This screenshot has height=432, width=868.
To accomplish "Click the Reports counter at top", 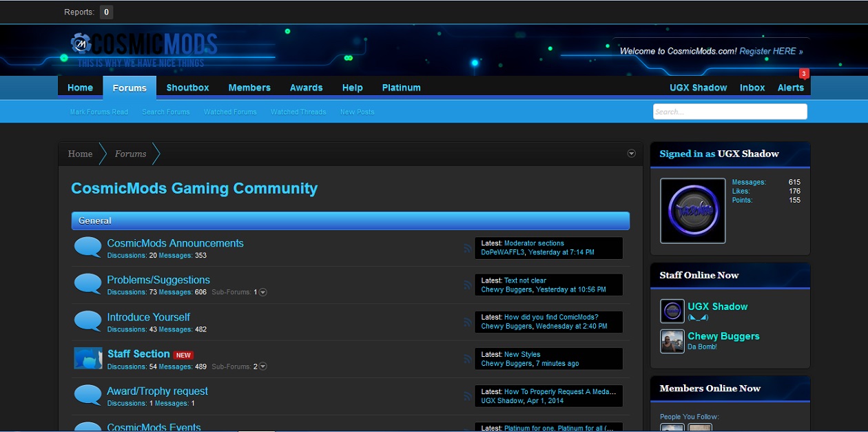I will tap(106, 12).
